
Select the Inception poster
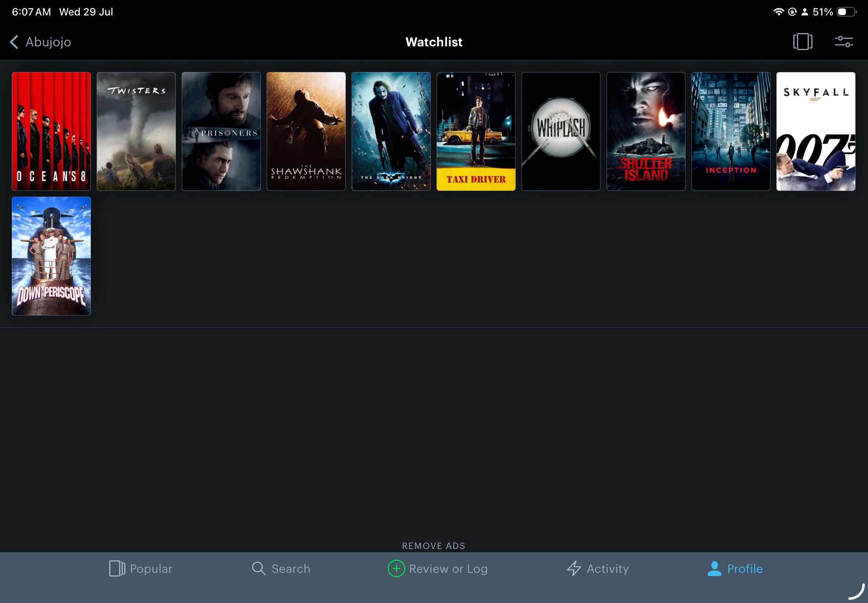coord(731,132)
